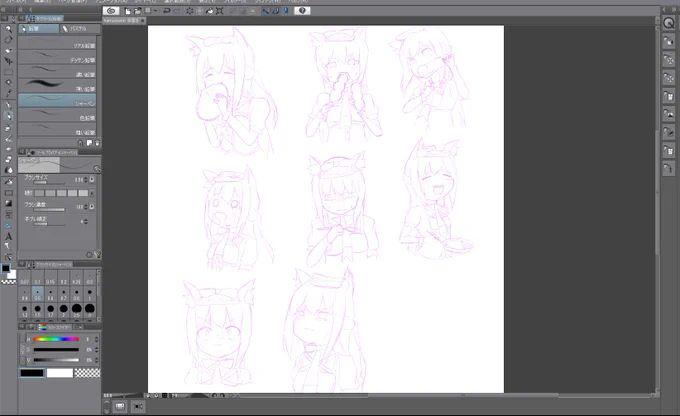The width and height of the screenshot is (680, 416).
Task: Select the rectangular selection marquee tool
Action: coord(8,72)
